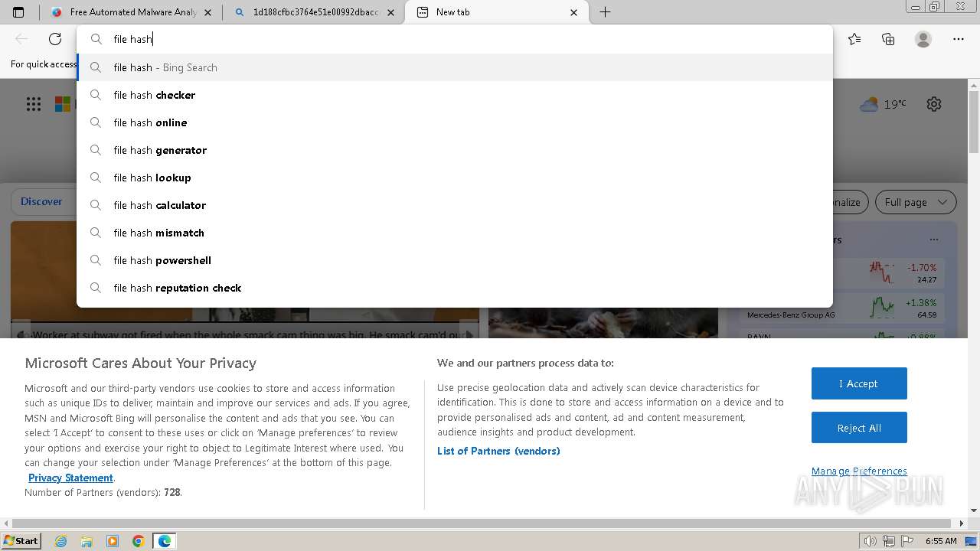This screenshot has width=980, height=551.
Task: Launch Google Chrome from the taskbar
Action: (139, 541)
